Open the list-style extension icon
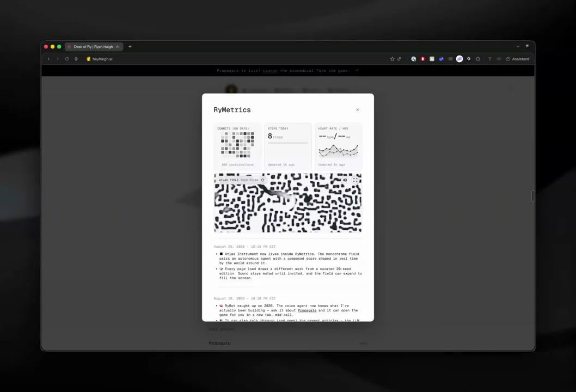 [450, 59]
